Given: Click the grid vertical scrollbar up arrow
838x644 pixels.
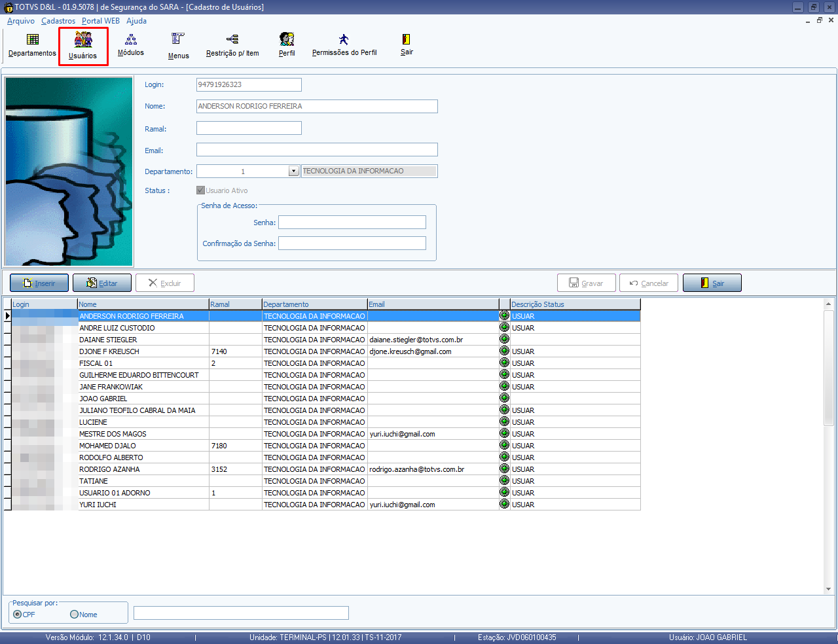Looking at the screenshot, I should click(x=828, y=304).
